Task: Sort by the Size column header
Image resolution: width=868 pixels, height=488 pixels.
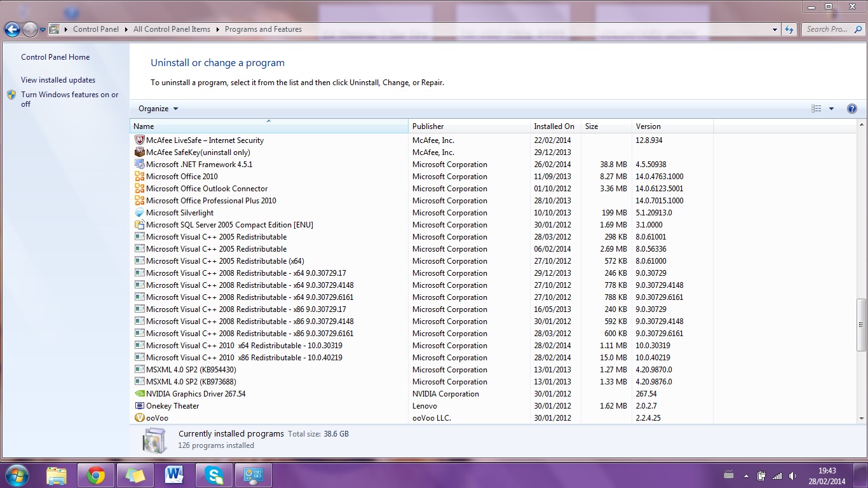Action: pos(606,126)
